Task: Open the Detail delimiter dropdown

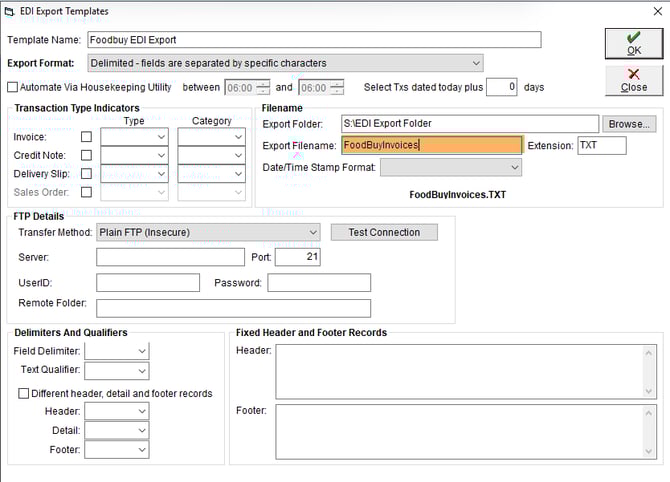Action: click(x=117, y=430)
